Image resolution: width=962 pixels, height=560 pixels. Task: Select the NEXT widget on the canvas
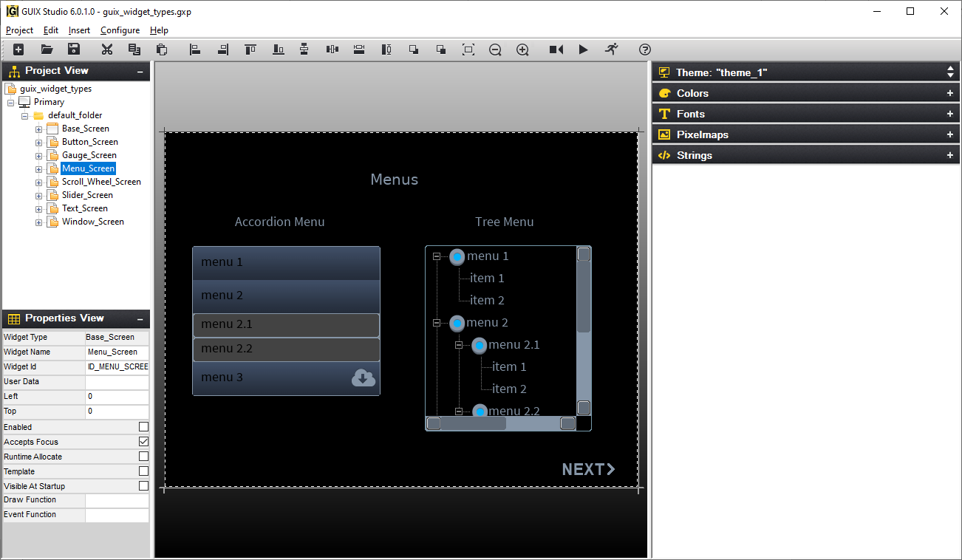coord(588,469)
